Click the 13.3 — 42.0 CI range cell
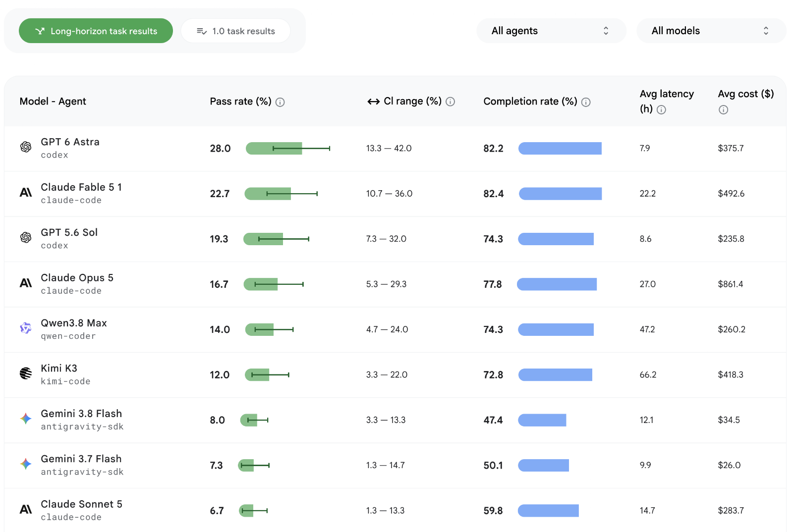Screen dimensions: 793x532 (389, 148)
